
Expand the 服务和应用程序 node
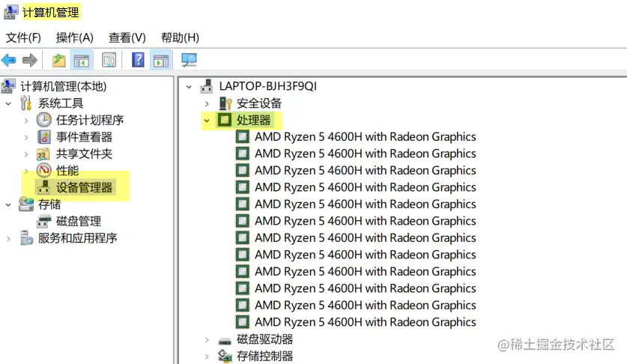tap(8, 238)
